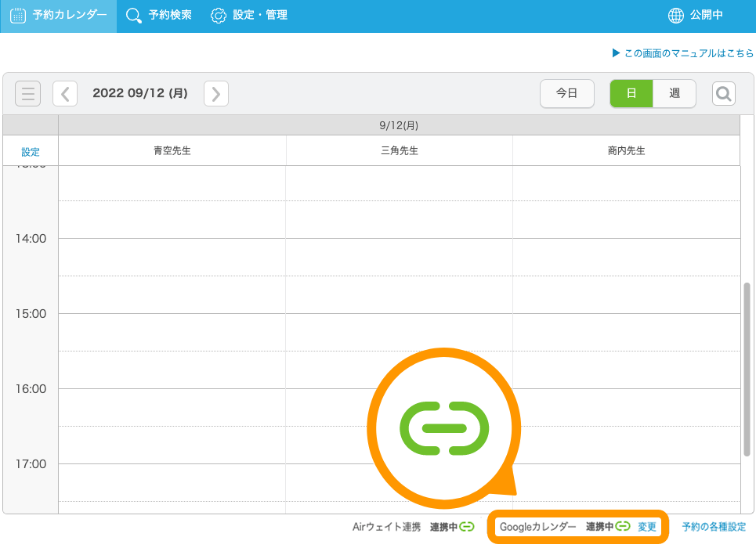756x548 pixels.
Task: Go to previous day arrow
Action: point(65,94)
